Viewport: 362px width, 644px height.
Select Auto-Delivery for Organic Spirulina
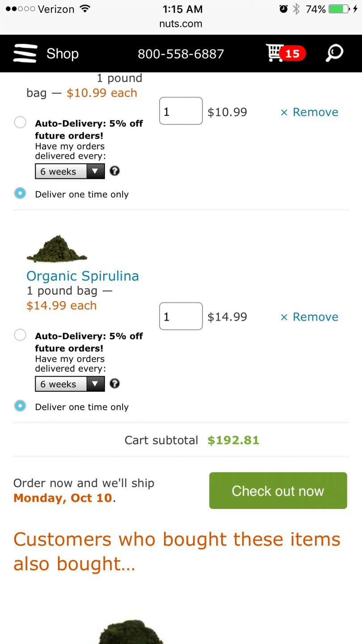[20, 335]
